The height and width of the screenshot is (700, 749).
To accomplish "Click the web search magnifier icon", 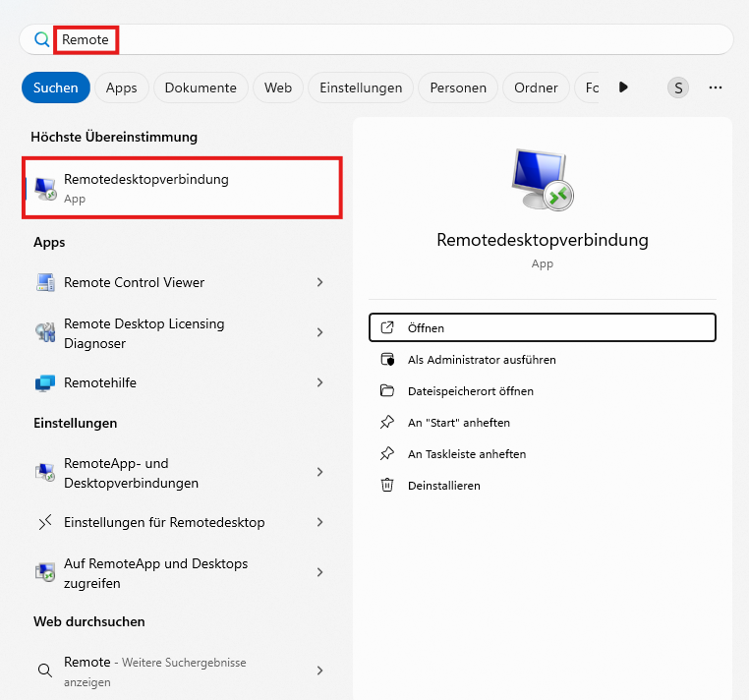I will coord(45,671).
